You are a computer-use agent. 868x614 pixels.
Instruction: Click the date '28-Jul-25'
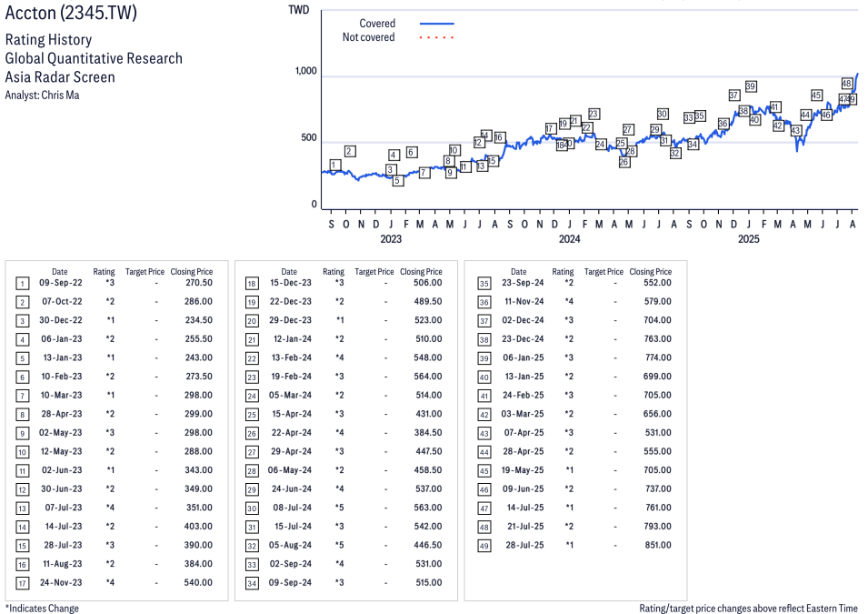[x=524, y=545]
